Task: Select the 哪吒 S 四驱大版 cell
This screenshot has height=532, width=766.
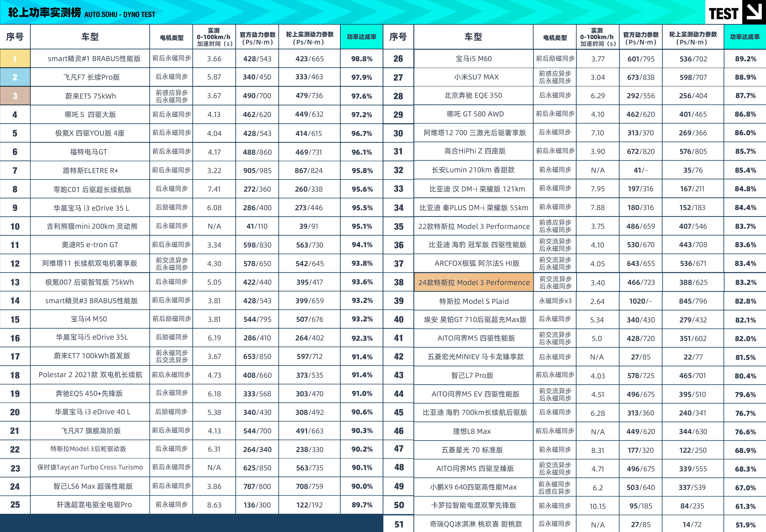Action: click(x=90, y=115)
